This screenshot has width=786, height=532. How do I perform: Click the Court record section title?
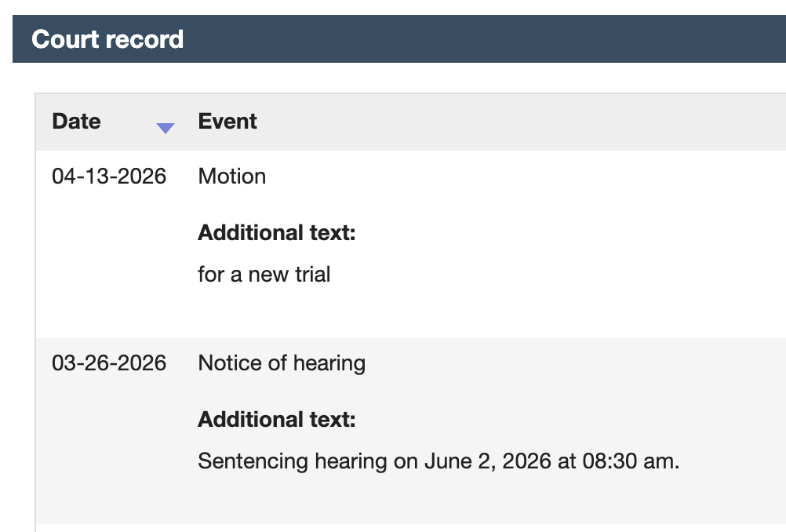107,39
